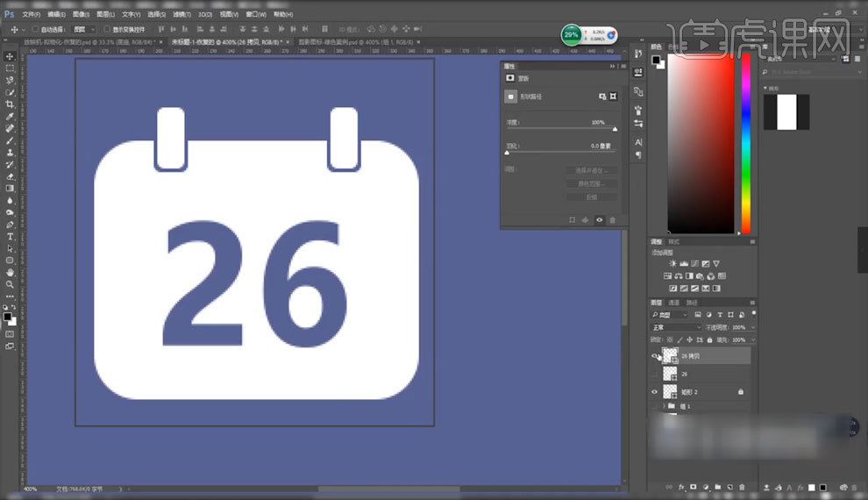Pick a hue on the rainbow spectrum bar
This screenshot has width=868, height=500.
tap(746, 144)
